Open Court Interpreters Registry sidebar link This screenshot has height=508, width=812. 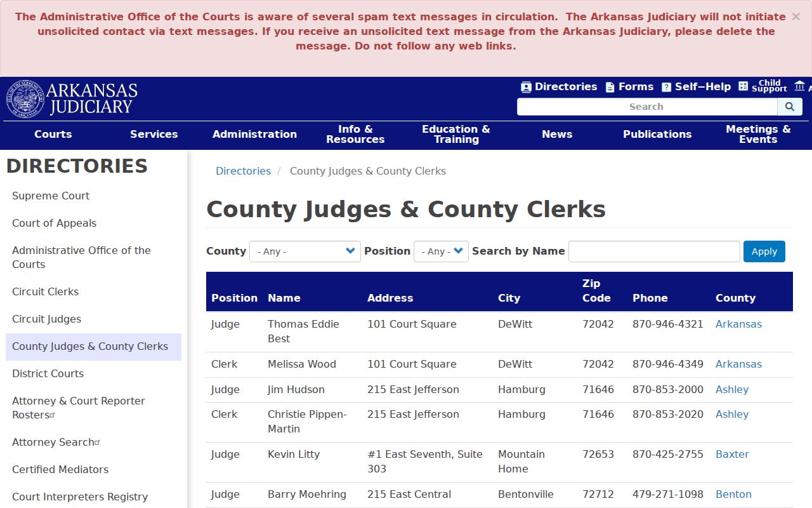pyautogui.click(x=80, y=497)
